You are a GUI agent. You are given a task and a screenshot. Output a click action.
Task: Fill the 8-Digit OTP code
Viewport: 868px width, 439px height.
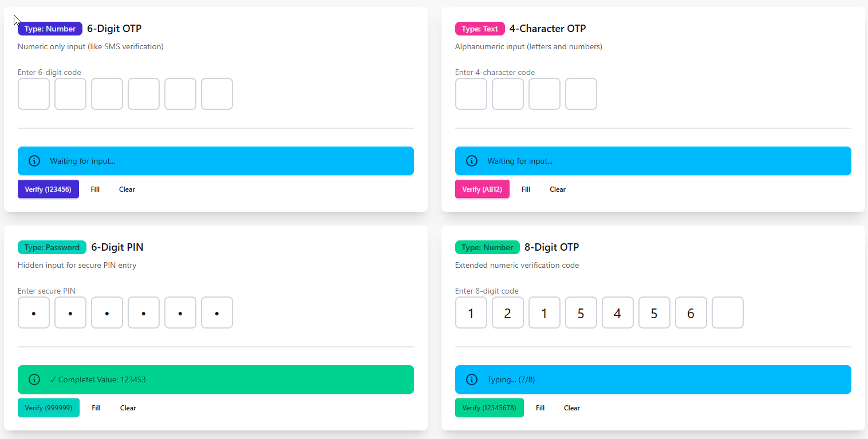coord(540,408)
